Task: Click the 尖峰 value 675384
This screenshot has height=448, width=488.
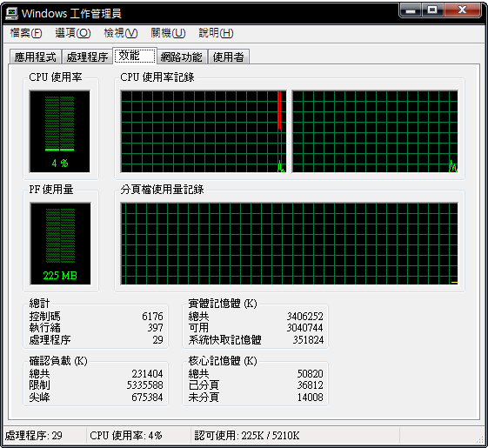Action: [x=147, y=397]
